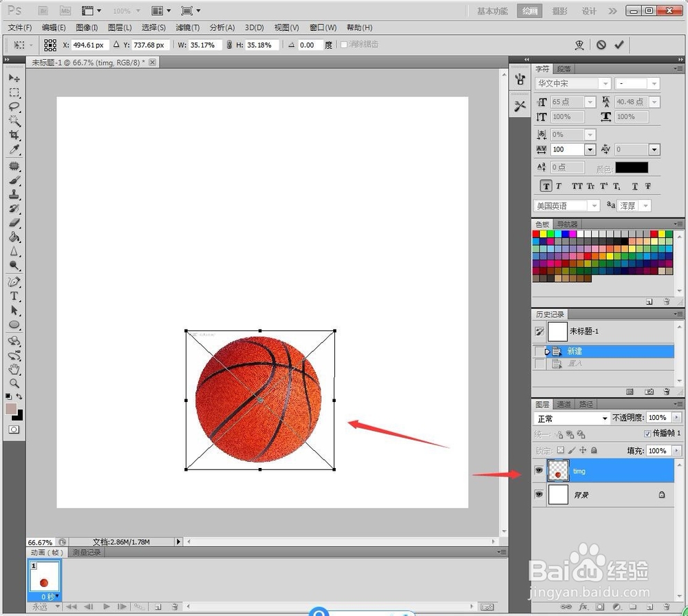
Task: Select the Dodge tool
Action: pyautogui.click(x=14, y=265)
